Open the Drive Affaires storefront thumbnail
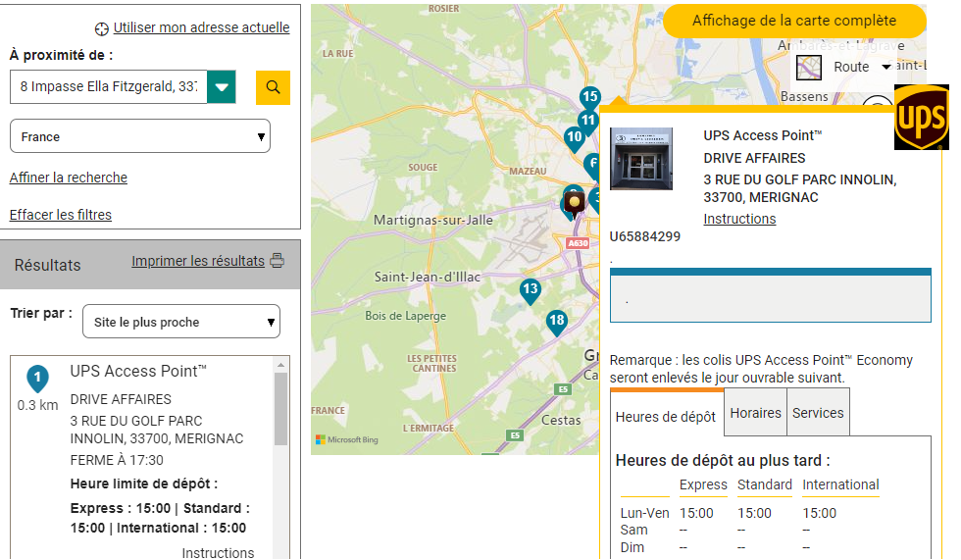961x560 pixels. click(x=641, y=159)
